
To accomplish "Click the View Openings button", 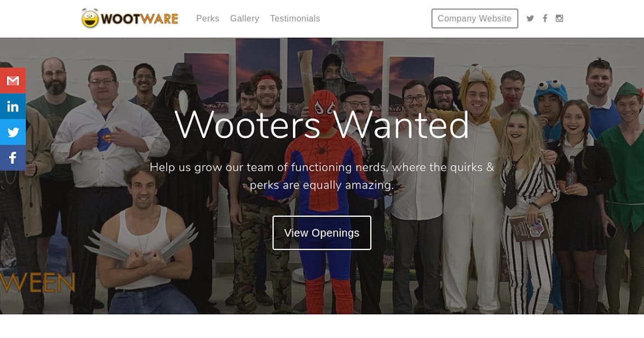I will pyautogui.click(x=322, y=233).
